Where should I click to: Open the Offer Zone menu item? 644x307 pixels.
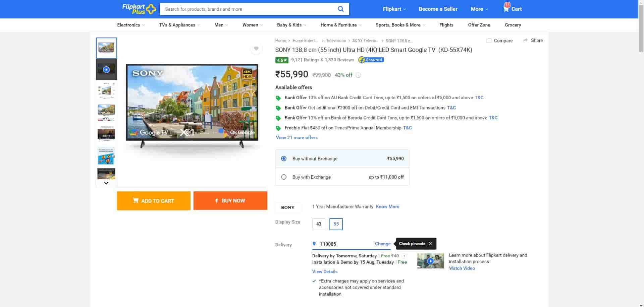pyautogui.click(x=479, y=25)
